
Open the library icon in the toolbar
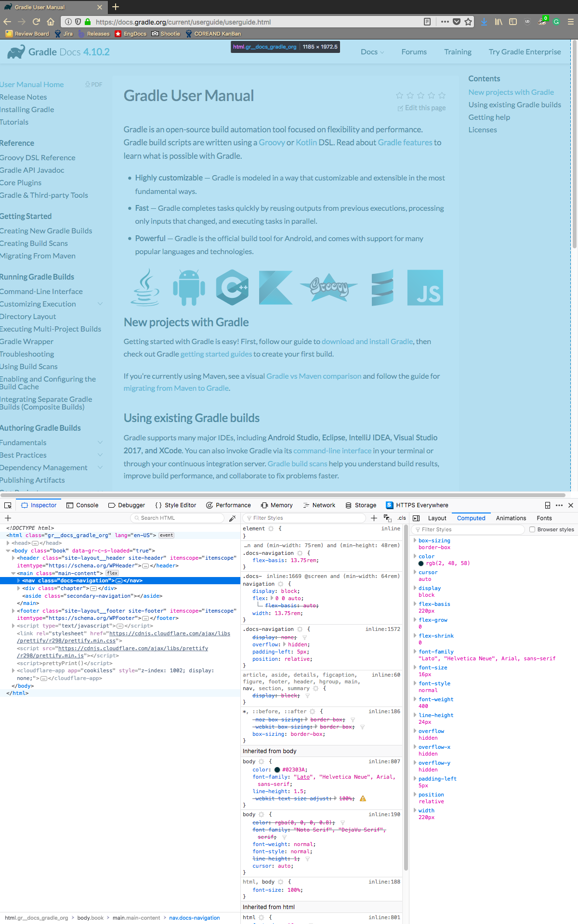(x=499, y=22)
